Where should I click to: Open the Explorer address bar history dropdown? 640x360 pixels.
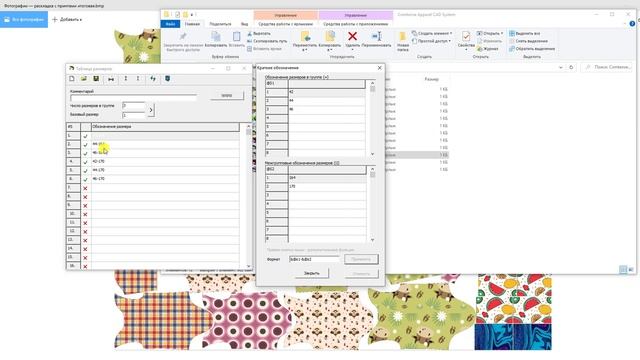[x=561, y=67]
